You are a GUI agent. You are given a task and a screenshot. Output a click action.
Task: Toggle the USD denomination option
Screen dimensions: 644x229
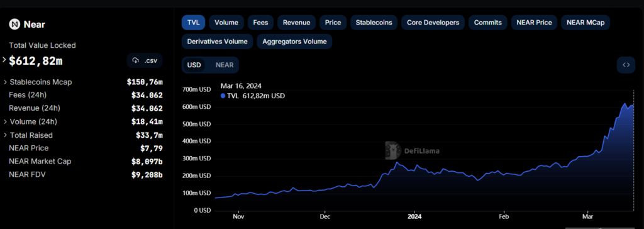pyautogui.click(x=194, y=65)
